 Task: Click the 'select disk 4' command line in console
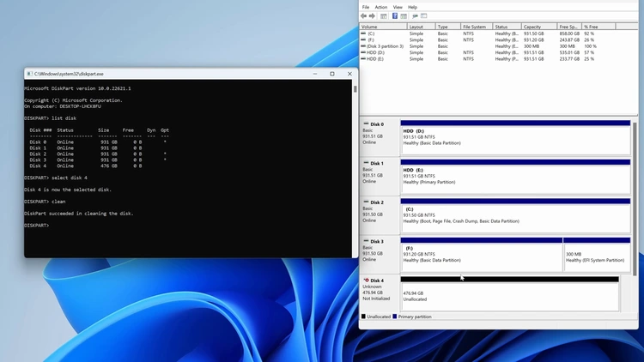click(x=56, y=178)
